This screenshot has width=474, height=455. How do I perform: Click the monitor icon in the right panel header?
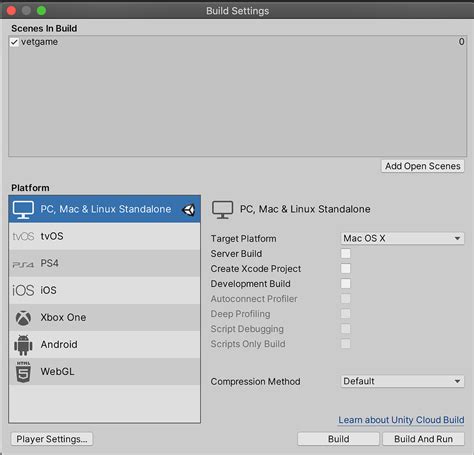(x=222, y=210)
